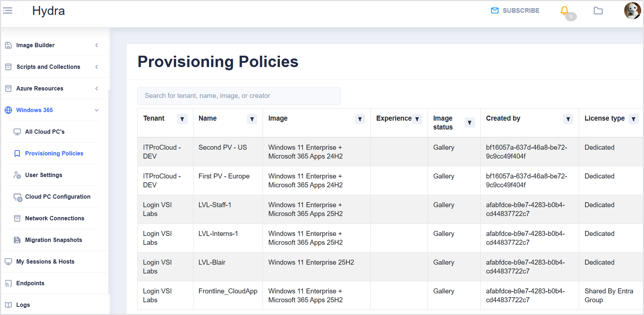The width and height of the screenshot is (644, 315).
Task: Click the Tenant column filter icon
Action: (182, 119)
